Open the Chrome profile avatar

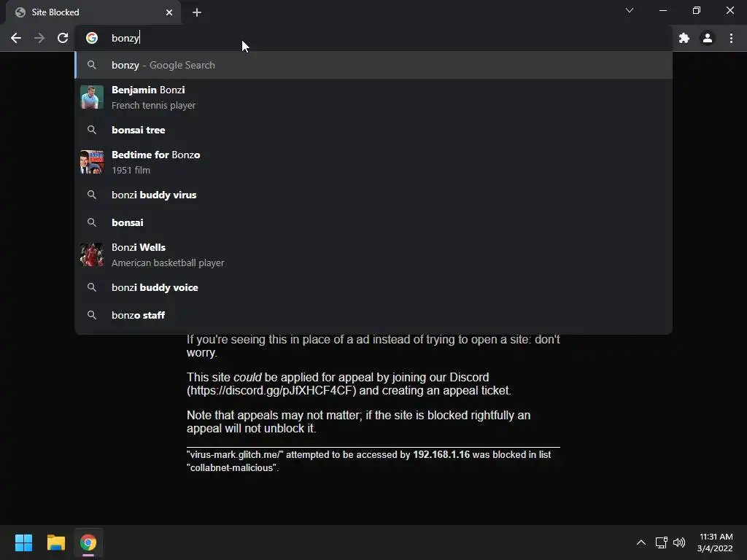[708, 38]
